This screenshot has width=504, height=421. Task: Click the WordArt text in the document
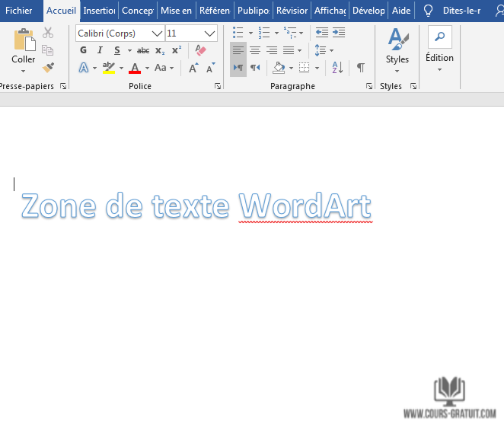point(196,206)
